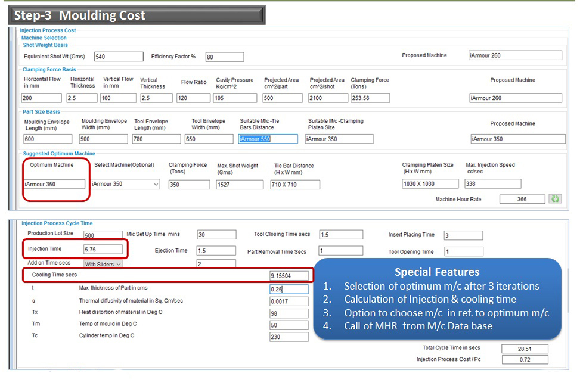Screen dimensions: 580x392
Task: Focus the Moulding Envelope Length field
Action: point(48,139)
